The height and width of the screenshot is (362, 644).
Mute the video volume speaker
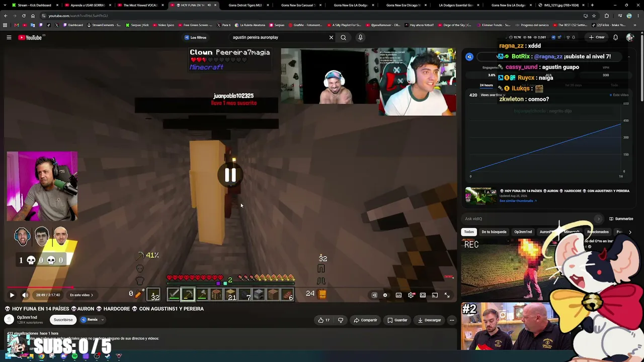25,295
